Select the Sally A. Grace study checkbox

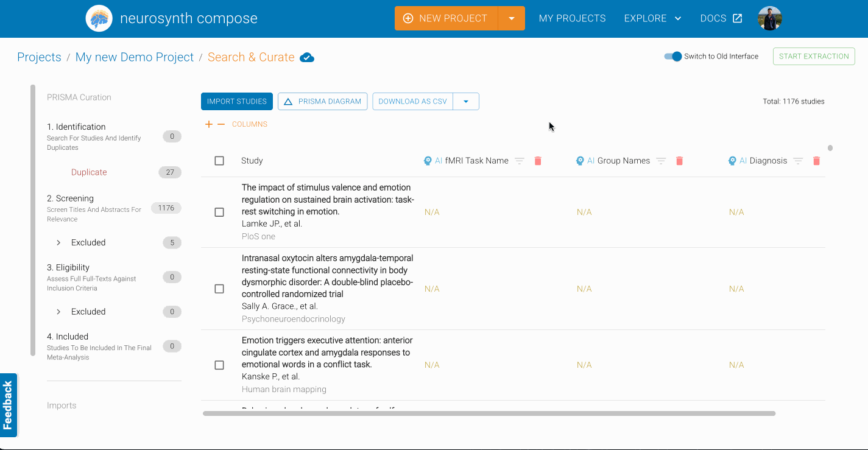tap(219, 289)
